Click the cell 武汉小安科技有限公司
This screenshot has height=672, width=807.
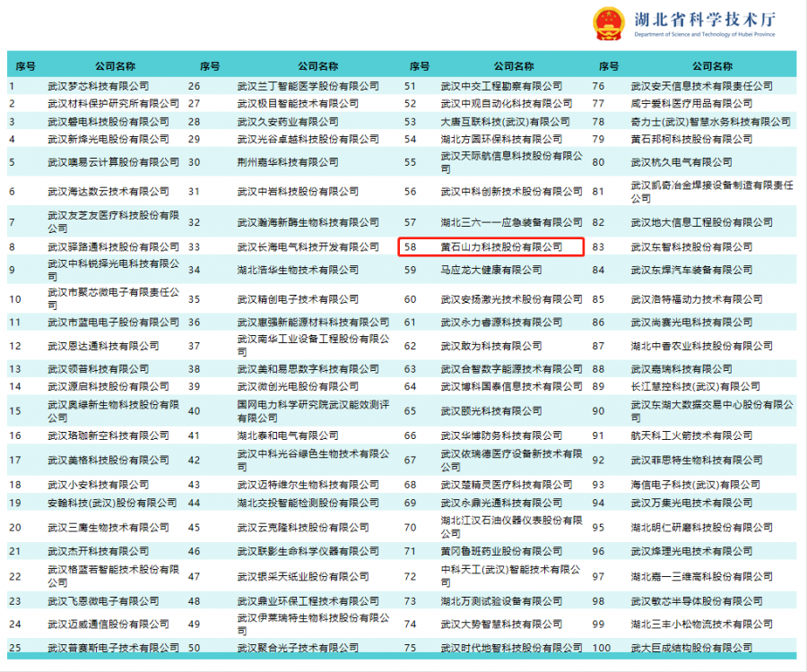(99, 485)
